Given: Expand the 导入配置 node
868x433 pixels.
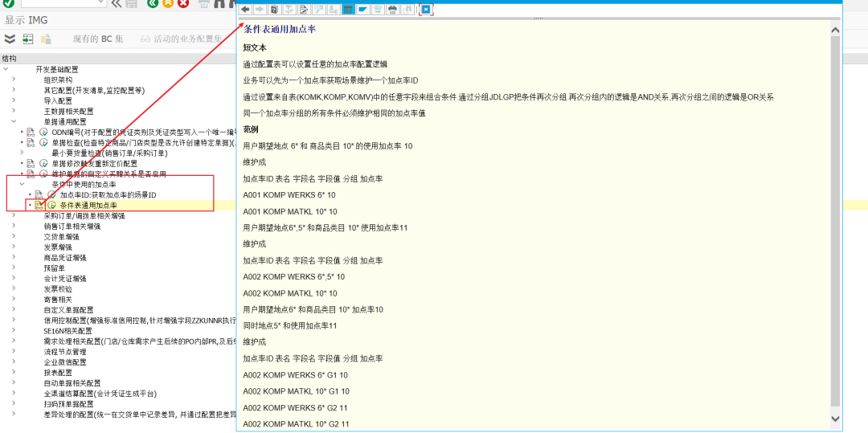Looking at the screenshot, I should [14, 101].
